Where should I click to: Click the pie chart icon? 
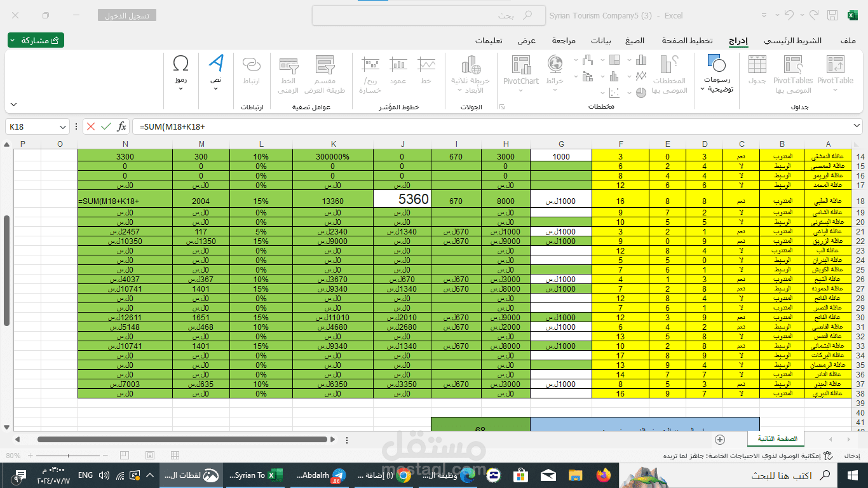click(x=641, y=92)
